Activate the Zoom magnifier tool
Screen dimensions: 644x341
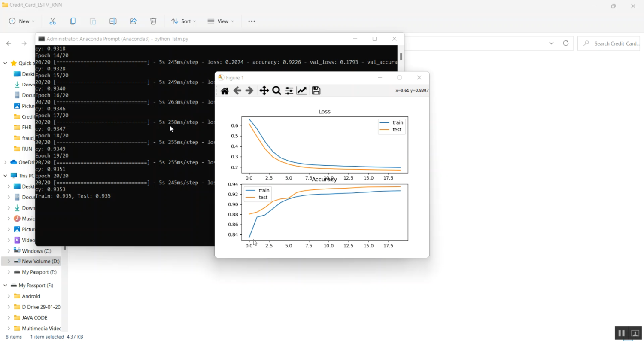[x=276, y=91]
